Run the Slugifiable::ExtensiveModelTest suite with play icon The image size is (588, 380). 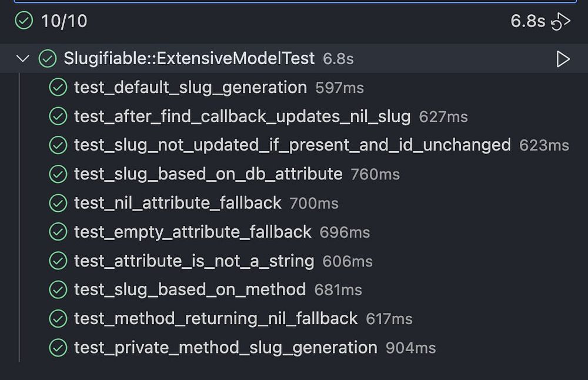click(x=563, y=59)
